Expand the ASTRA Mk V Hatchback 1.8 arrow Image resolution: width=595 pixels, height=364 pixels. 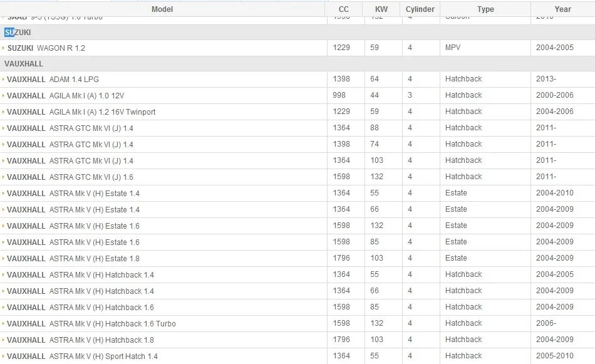[3, 340]
